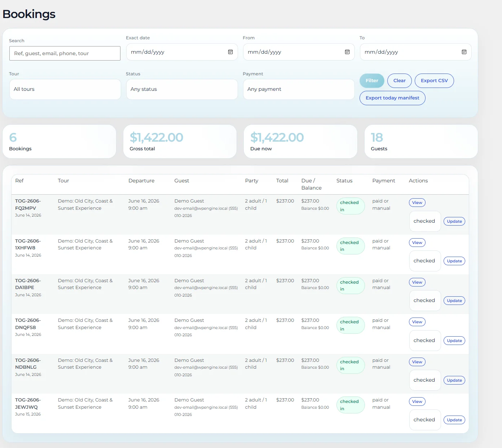Update status for booking TOG-2606-JEWJWQ
The image size is (502, 448).
click(454, 420)
